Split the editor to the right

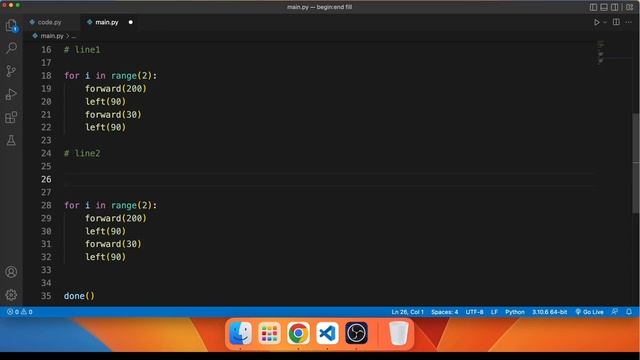pyautogui.click(x=616, y=22)
